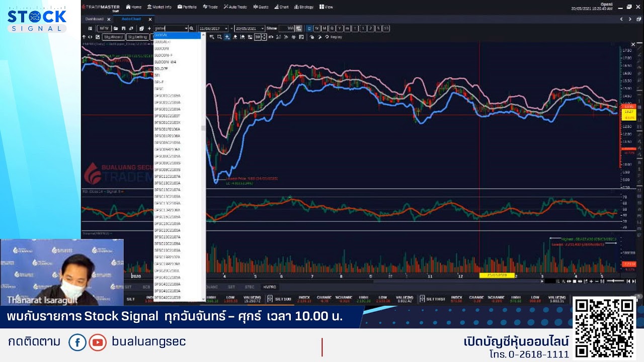This screenshot has width=644, height=362.
Task: Click the plus add icon
Action: click(x=149, y=29)
